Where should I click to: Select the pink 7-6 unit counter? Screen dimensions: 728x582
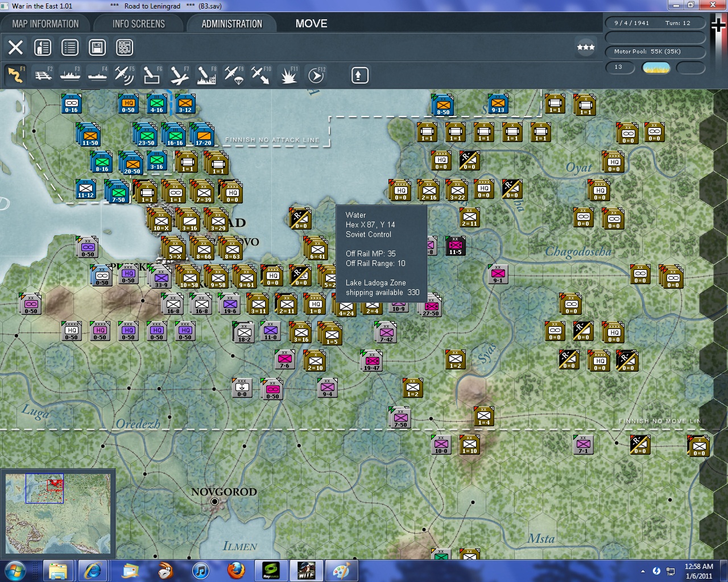tap(284, 359)
